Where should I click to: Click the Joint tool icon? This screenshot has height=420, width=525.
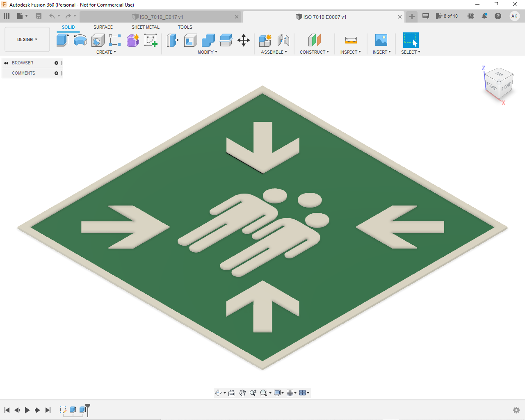(x=283, y=40)
